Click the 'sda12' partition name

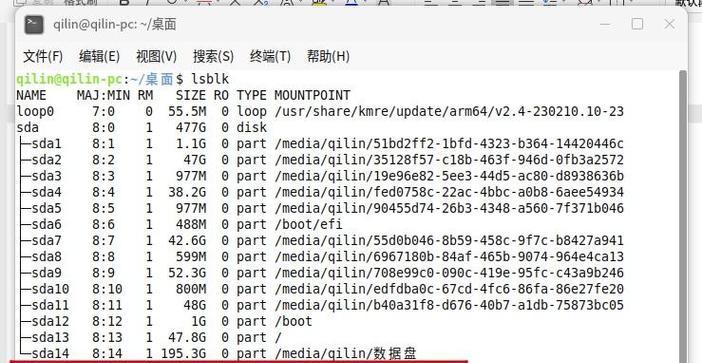(50, 321)
